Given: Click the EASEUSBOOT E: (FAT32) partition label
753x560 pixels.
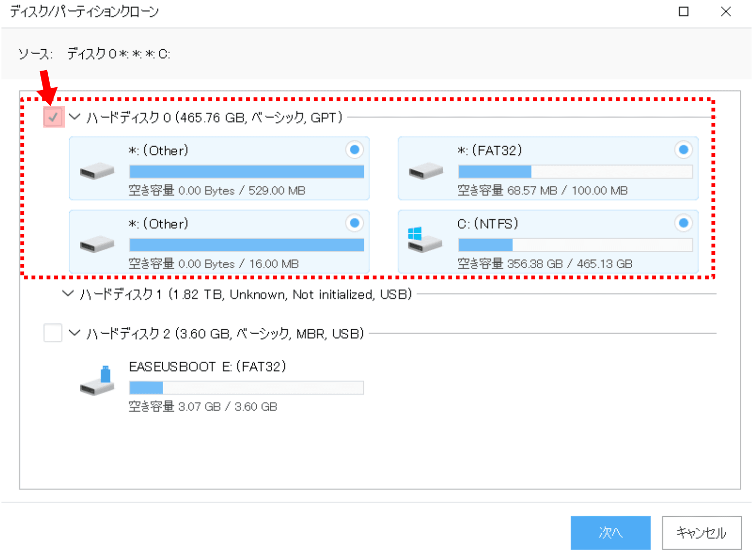Looking at the screenshot, I should (x=207, y=367).
